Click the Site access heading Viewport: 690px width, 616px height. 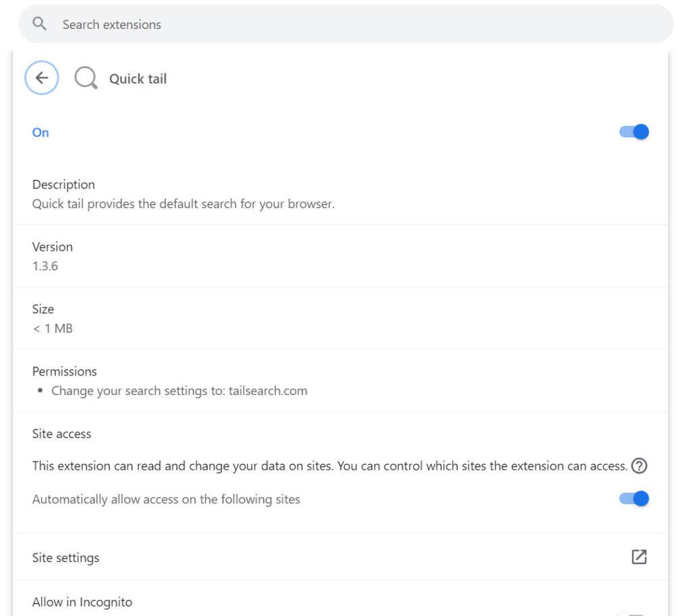point(61,434)
